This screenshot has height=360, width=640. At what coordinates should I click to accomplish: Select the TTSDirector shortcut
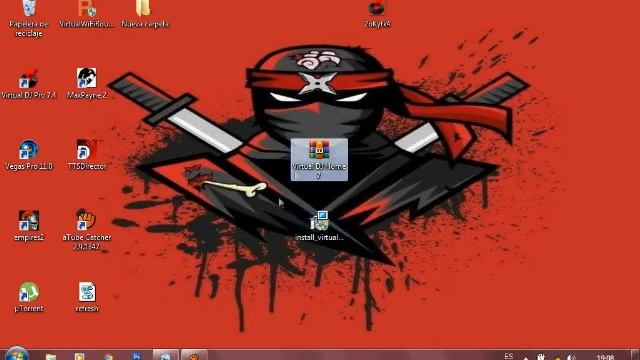pos(87,156)
